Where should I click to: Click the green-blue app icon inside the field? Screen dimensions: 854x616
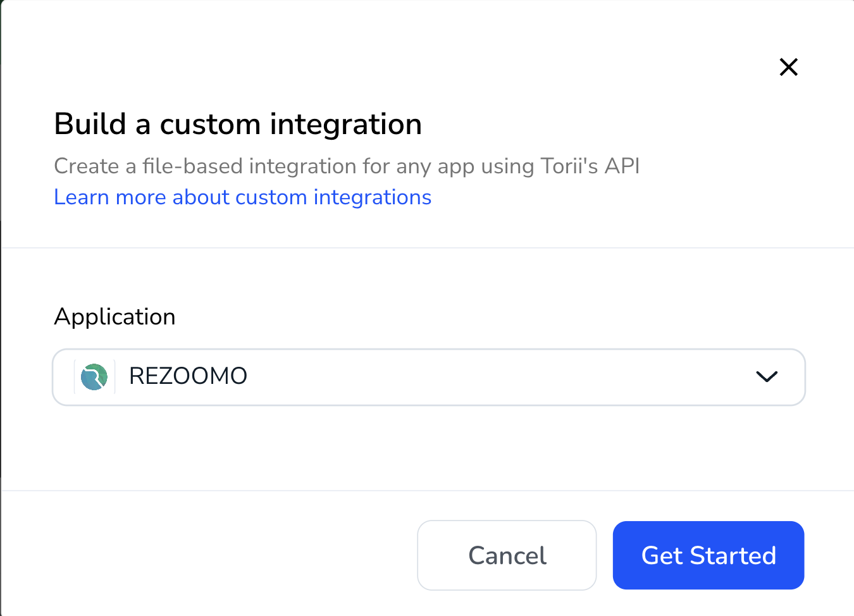coord(94,376)
